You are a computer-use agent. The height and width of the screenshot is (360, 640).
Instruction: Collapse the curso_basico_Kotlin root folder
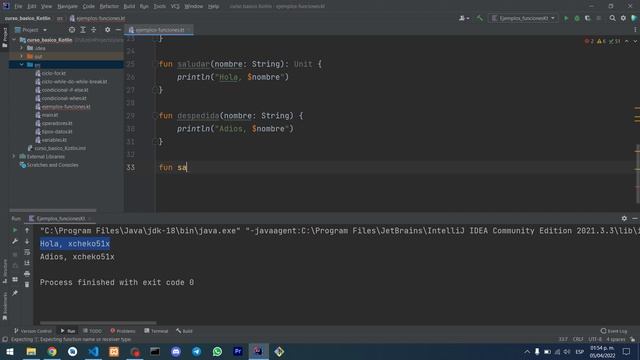[14, 40]
